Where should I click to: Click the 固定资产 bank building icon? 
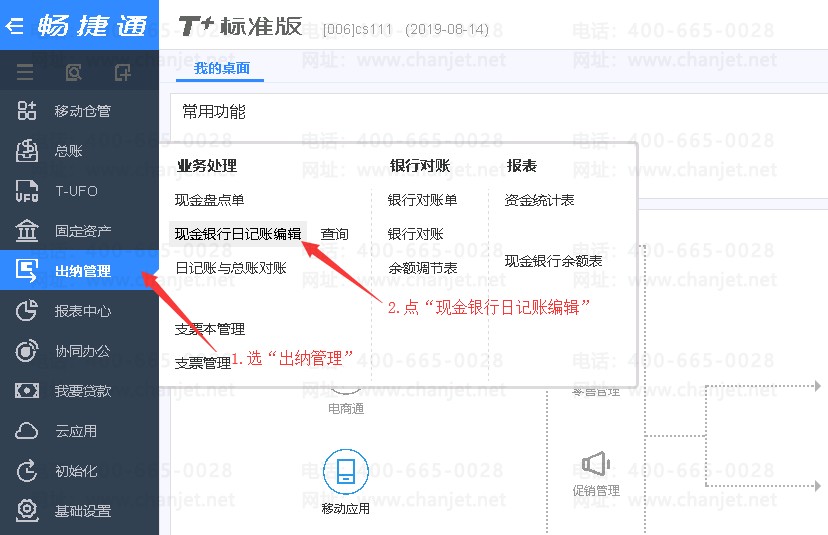pos(26,231)
